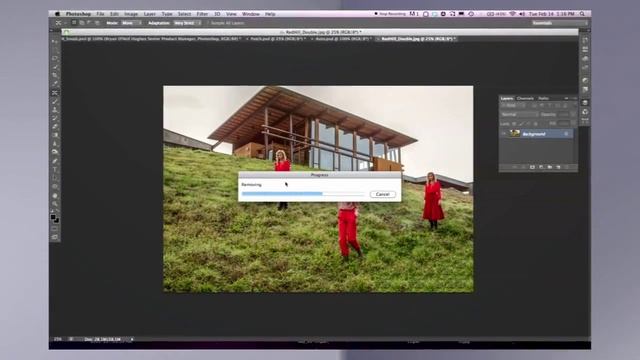Select the Gradient tool

click(x=55, y=135)
